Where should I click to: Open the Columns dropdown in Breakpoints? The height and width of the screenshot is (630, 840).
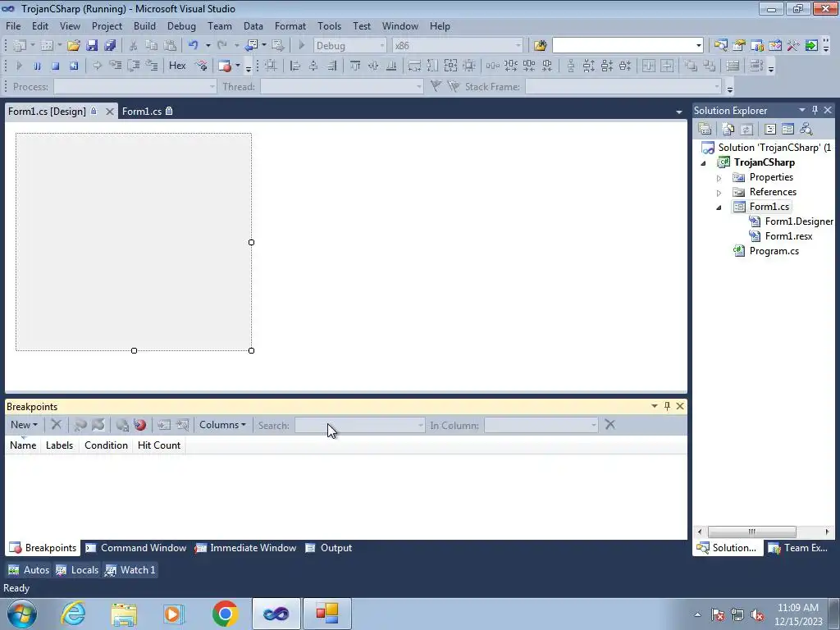(x=222, y=425)
